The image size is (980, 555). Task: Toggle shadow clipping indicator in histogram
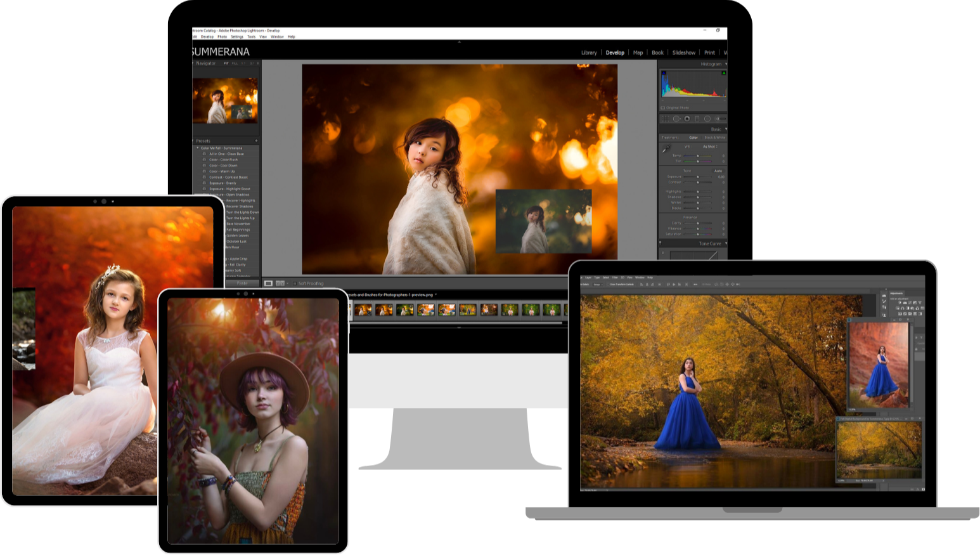(663, 73)
